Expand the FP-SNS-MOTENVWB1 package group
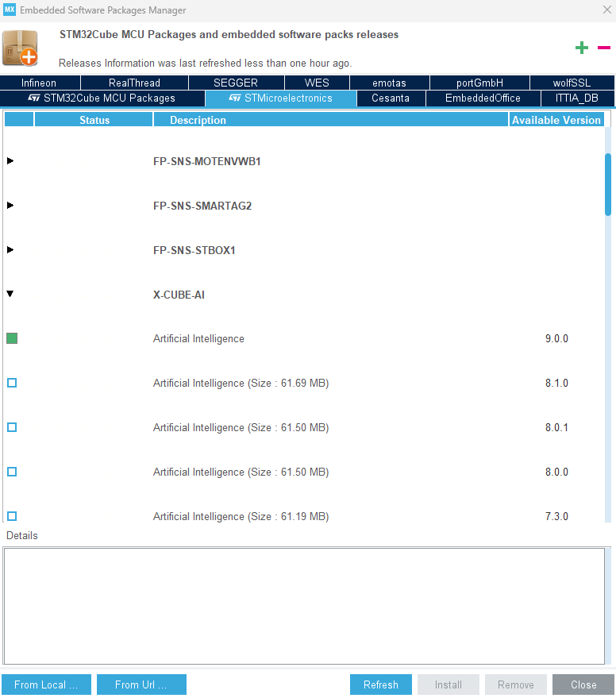The height and width of the screenshot is (698, 616). (x=10, y=160)
